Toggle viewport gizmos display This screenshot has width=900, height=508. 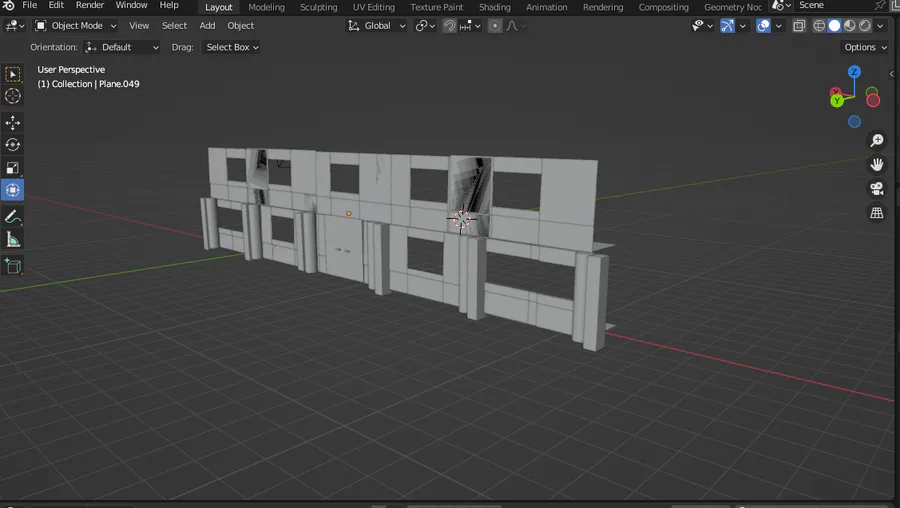[727, 26]
